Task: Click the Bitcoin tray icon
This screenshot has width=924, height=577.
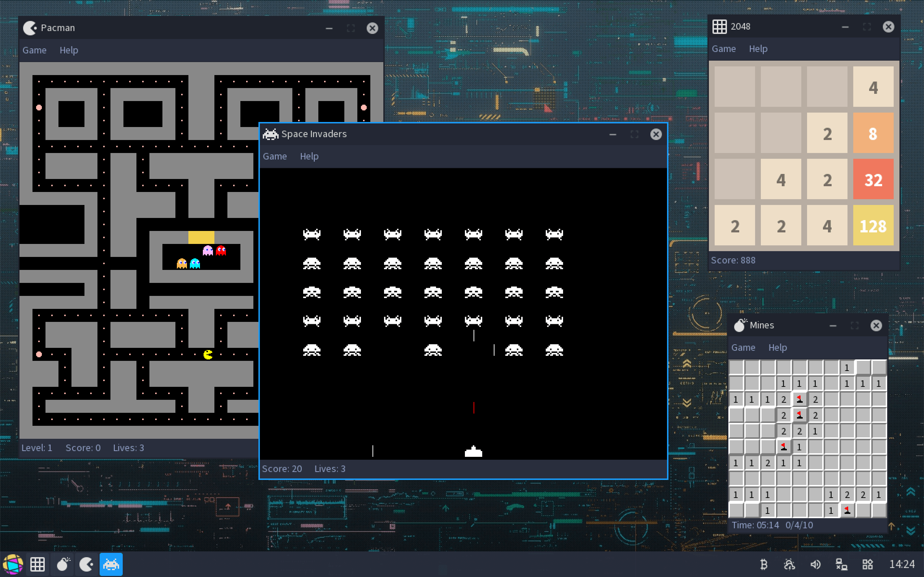Action: 764,564
